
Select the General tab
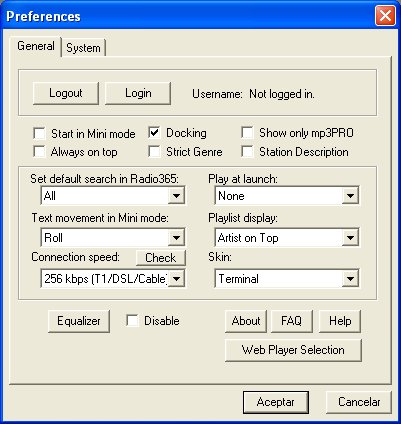click(36, 46)
